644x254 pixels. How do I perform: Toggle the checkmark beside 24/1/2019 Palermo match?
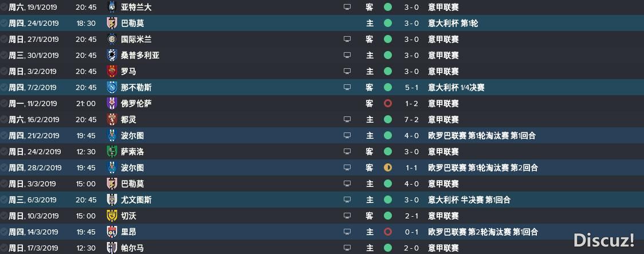pyautogui.click(x=3, y=23)
